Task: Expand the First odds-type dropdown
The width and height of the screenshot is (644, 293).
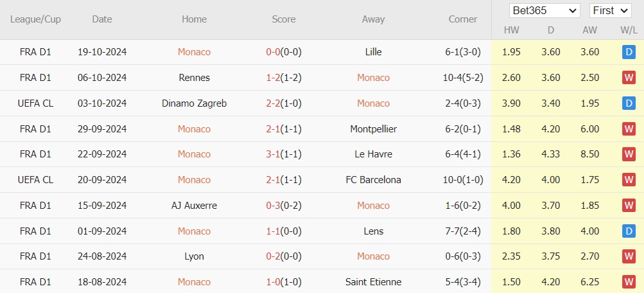Action: click(611, 11)
